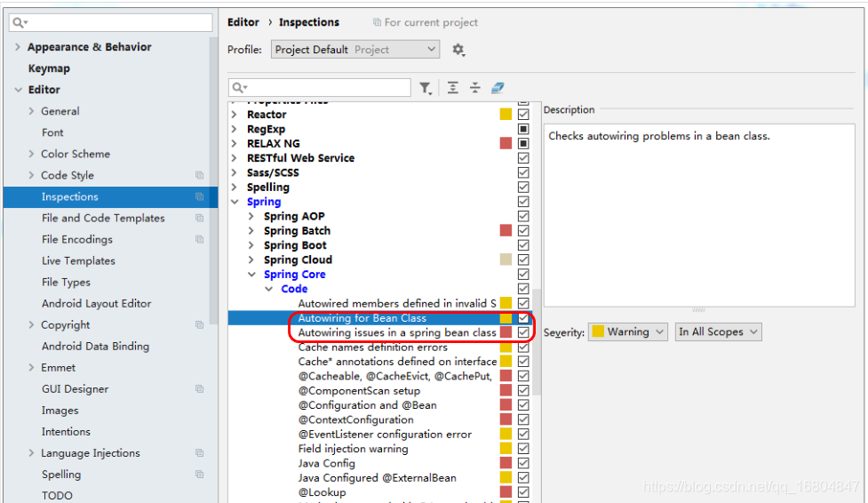868x503 pixels.
Task: Click the magnifier icon in settings search box
Action: pyautogui.click(x=20, y=23)
